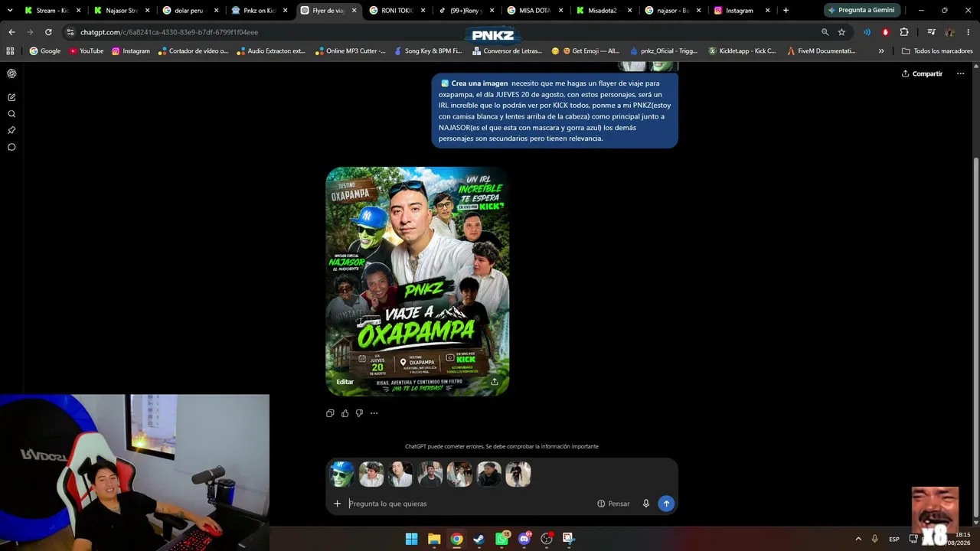Select the green mask attachment thumbnail
The height and width of the screenshot is (551, 980).
341,474
